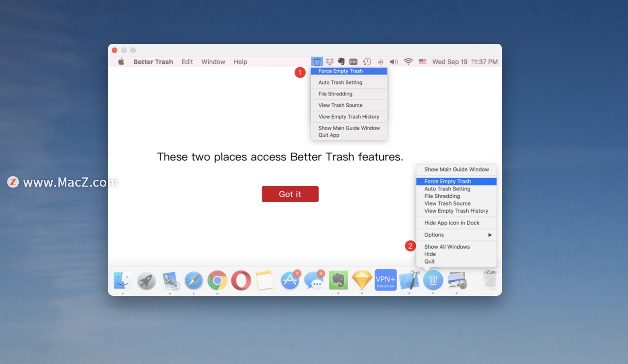Launch the Launchpad rocket icon in Dock
The image size is (628, 364).
146,280
